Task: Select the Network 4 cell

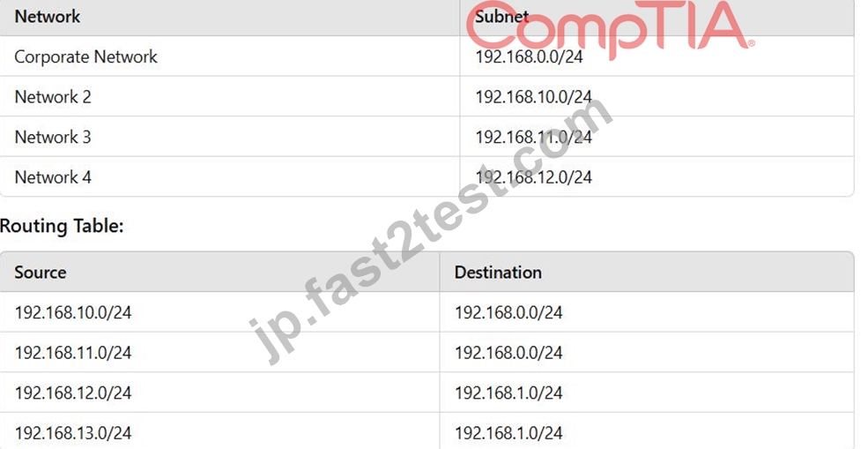Action: (53, 177)
